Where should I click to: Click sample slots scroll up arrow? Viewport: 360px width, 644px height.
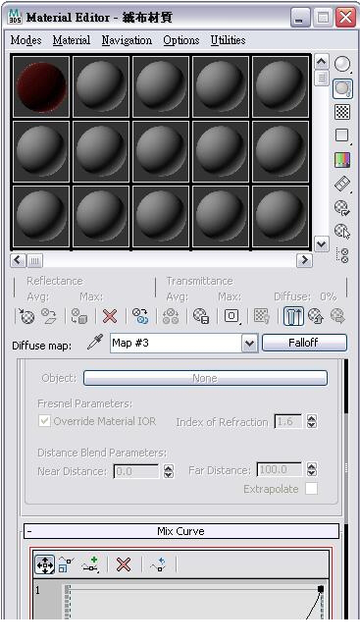[x=321, y=62]
